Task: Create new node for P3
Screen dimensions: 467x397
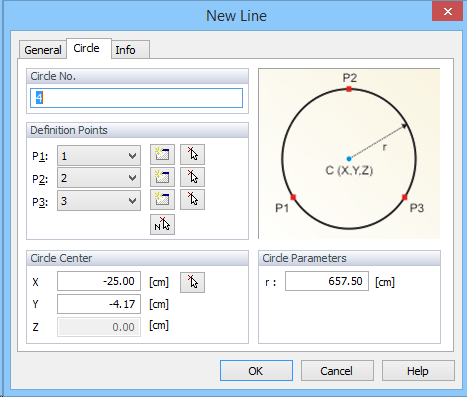Action: pos(162,200)
